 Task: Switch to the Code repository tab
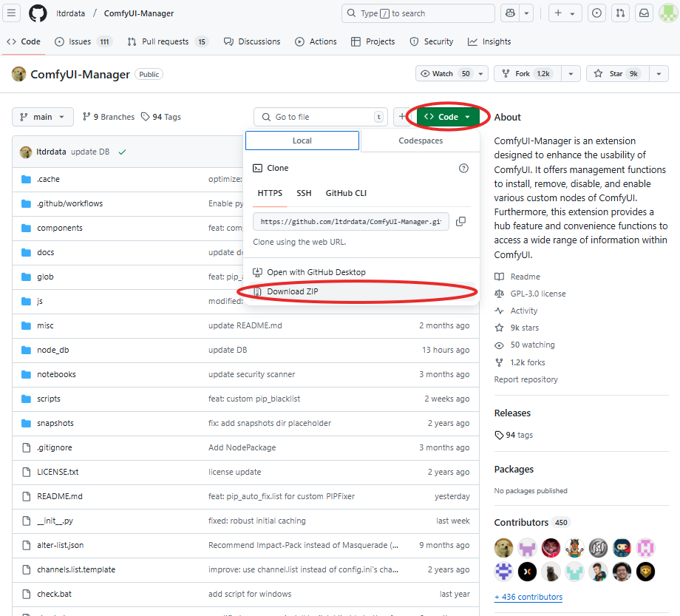point(24,41)
